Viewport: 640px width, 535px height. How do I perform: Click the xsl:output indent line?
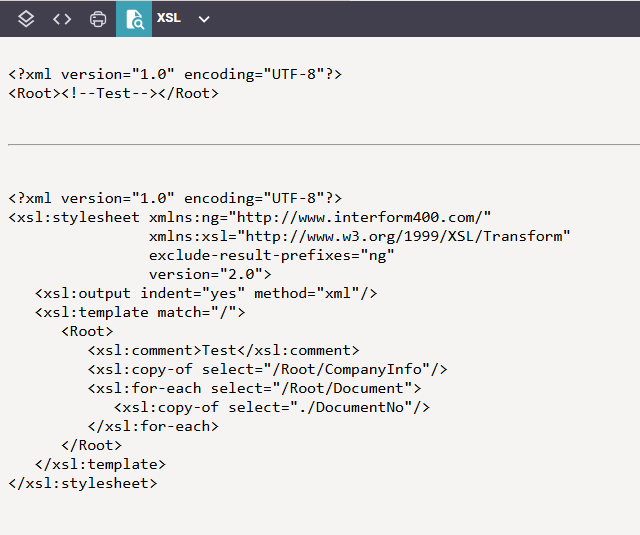pos(206,293)
